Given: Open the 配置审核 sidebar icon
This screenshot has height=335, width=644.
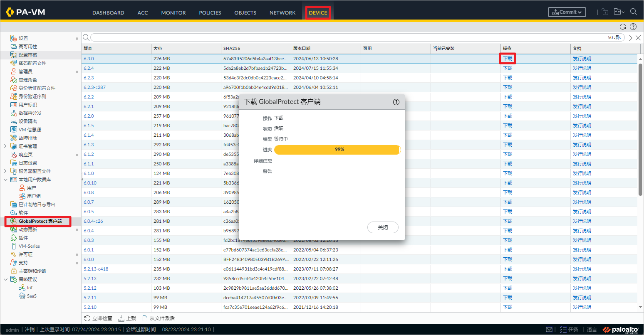Looking at the screenshot, I should pos(14,55).
